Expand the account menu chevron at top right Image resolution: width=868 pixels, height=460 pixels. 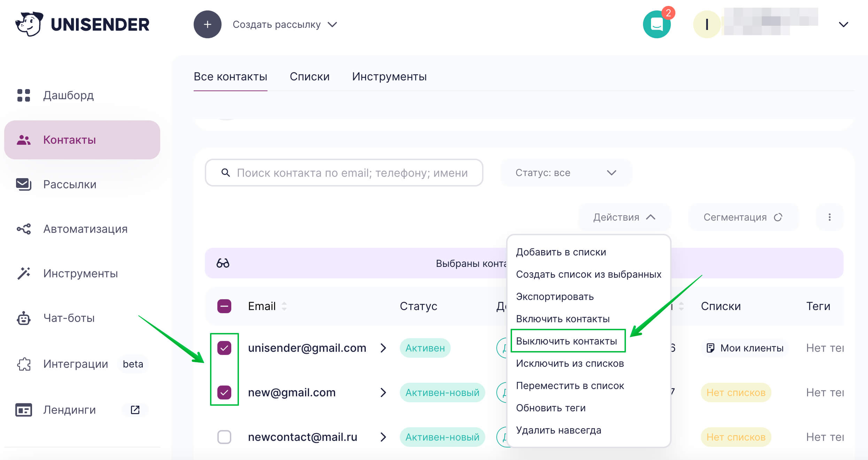pyautogui.click(x=843, y=24)
